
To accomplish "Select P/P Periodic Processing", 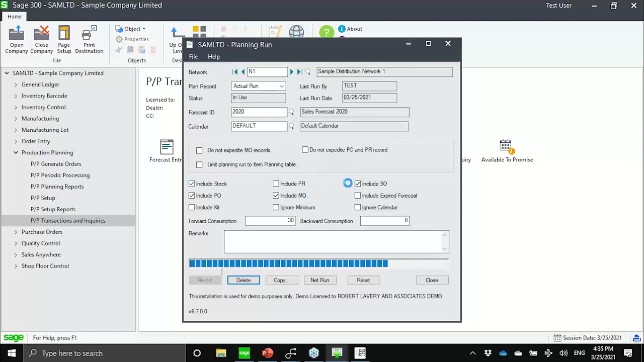I will 60,175.
